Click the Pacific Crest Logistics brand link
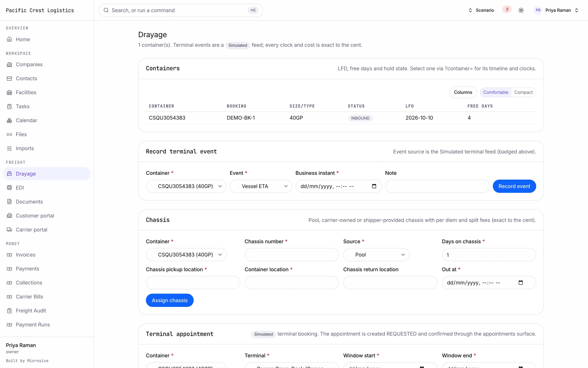 pos(40,10)
